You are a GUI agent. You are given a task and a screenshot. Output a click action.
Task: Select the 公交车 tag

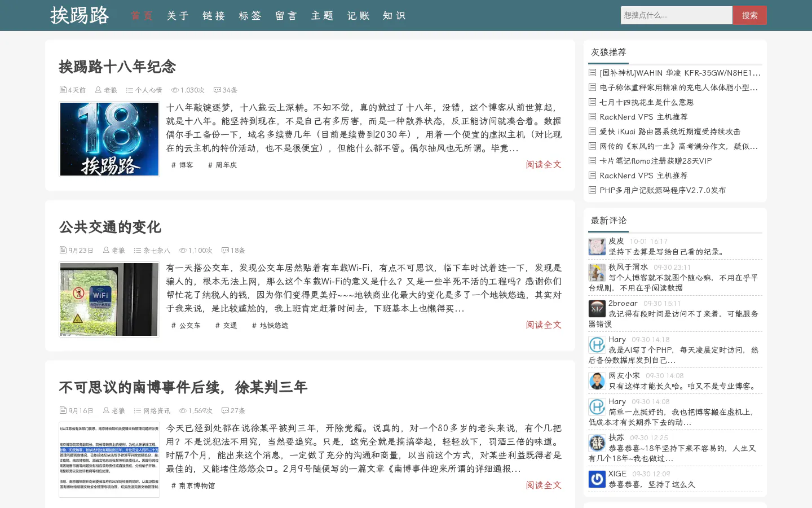click(x=186, y=325)
